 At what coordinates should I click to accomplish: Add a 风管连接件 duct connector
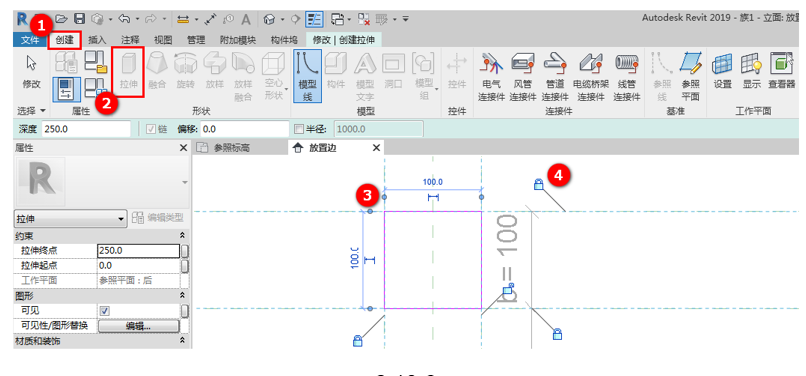pos(523,76)
